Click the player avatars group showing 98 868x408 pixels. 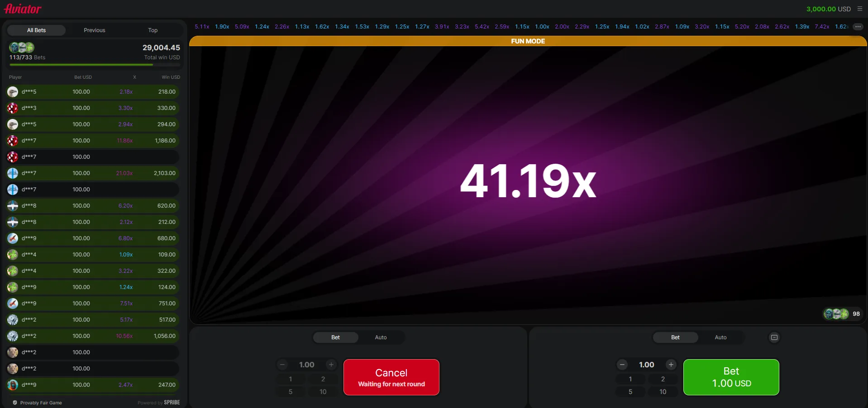[x=836, y=314]
